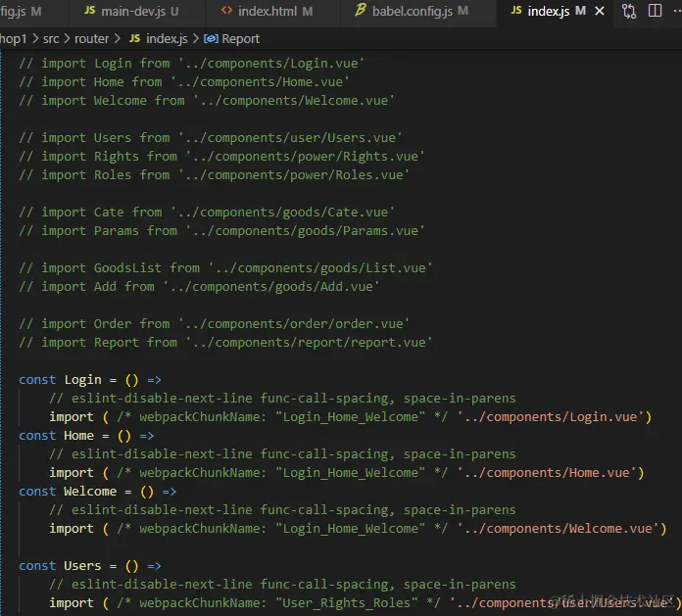Click the commented import Roles line
This screenshot has width=682, height=616.
coord(214,175)
